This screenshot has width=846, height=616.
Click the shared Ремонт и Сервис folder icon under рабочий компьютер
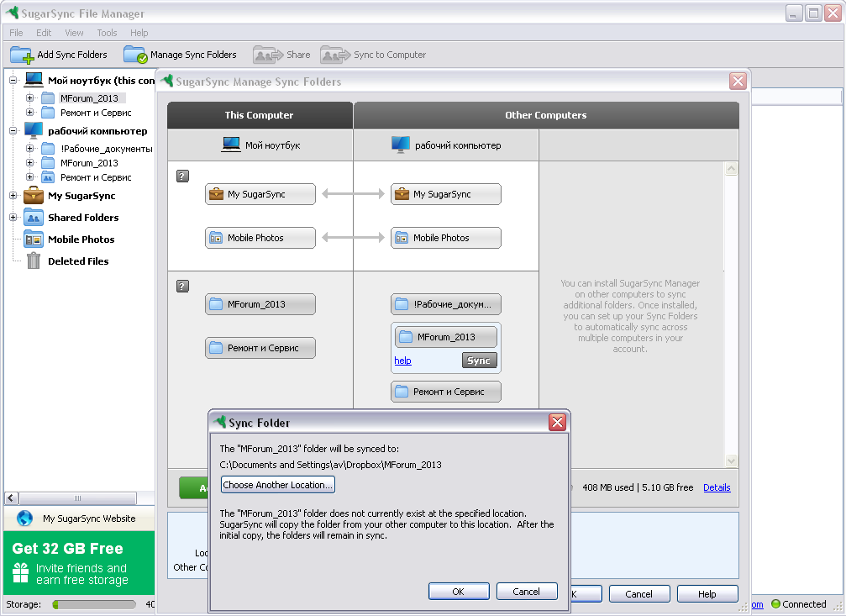(x=48, y=177)
